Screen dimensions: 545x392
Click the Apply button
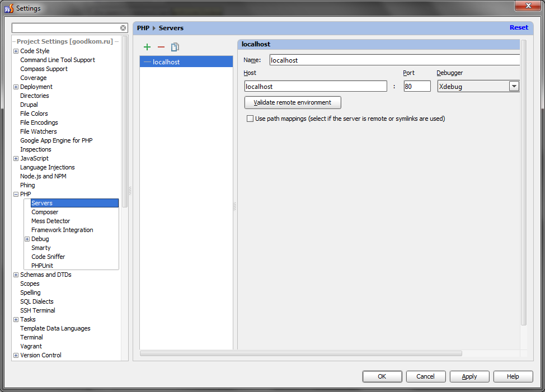pyautogui.click(x=469, y=376)
